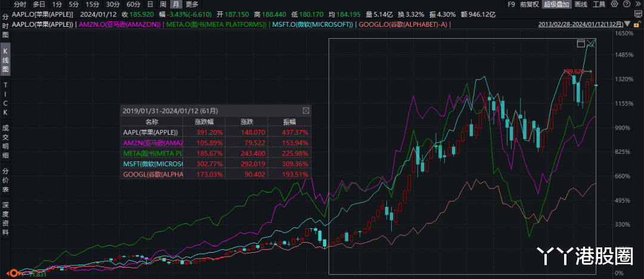Click the 2019/01/31-2024/01/12 popup title
Screen dimensions: 644x279
(x=171, y=110)
